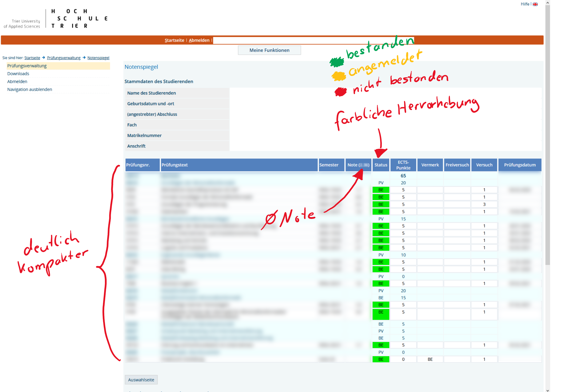Open Prüfungsverwaltung breadcrumb link
The height and width of the screenshot is (392, 588).
(x=64, y=58)
